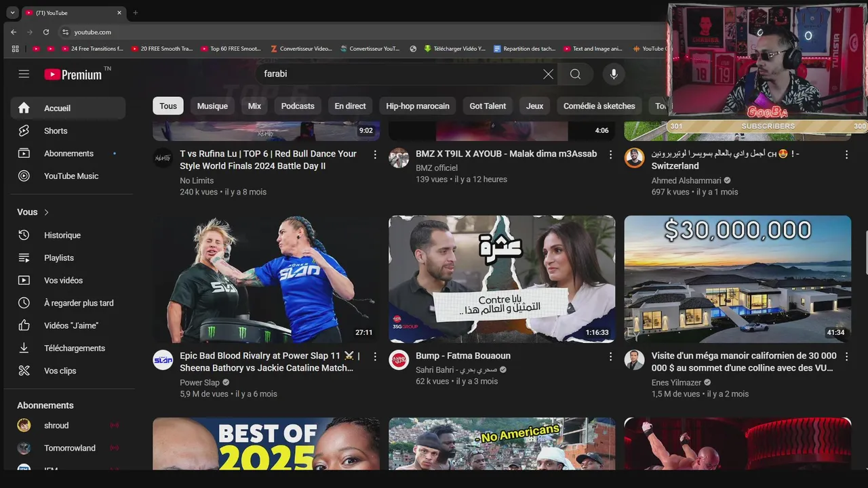Screen dimensions: 868x488
Task: Open No Limits channel avatar
Action: 163,158
